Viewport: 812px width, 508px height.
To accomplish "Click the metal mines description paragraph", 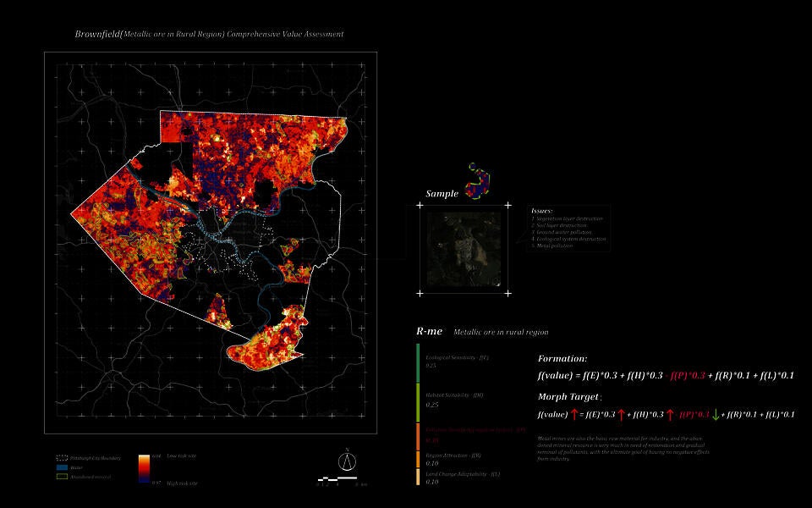I will click(623, 449).
